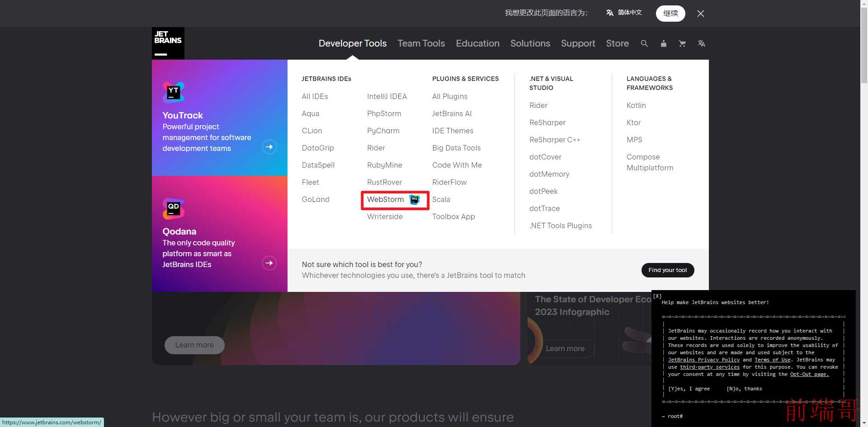Open the Code With Me link
This screenshot has height=427, width=868.
point(457,165)
